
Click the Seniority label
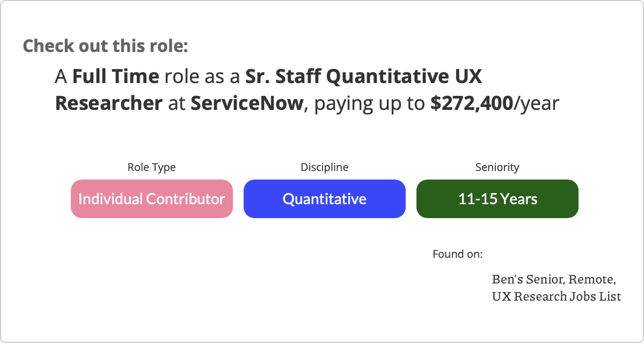(x=497, y=167)
